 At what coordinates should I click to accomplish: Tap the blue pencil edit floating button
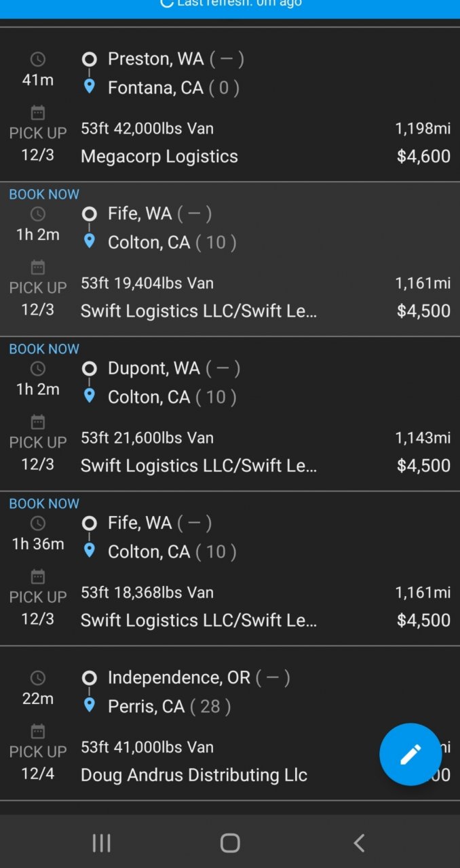(x=410, y=754)
